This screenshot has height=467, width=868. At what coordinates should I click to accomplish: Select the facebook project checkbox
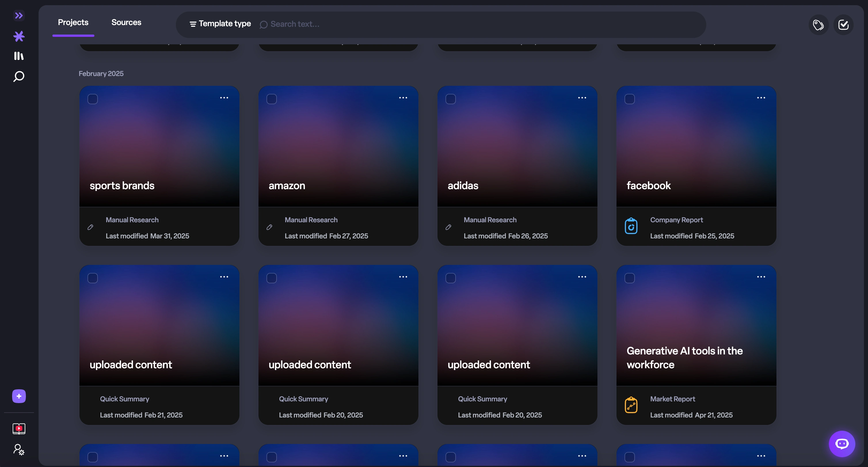629,99
